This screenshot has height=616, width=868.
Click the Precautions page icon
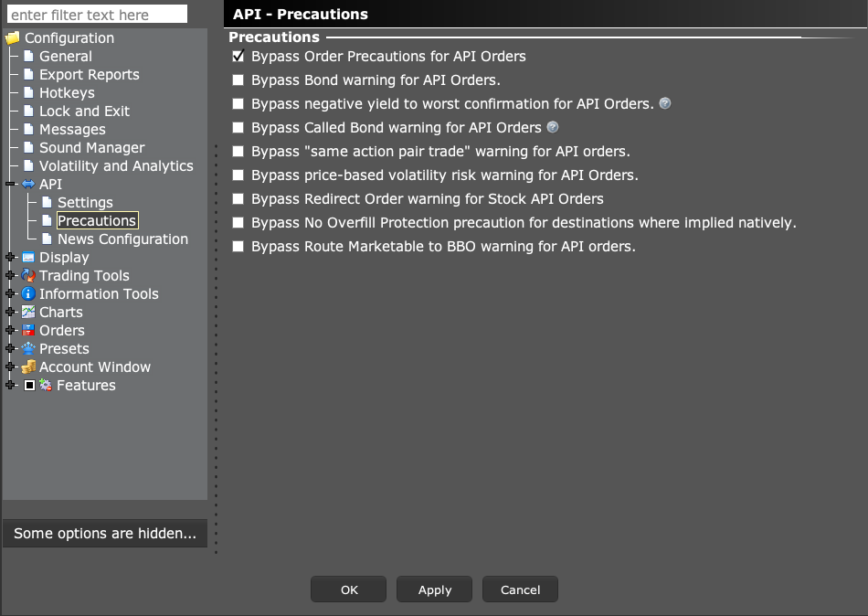[47, 220]
